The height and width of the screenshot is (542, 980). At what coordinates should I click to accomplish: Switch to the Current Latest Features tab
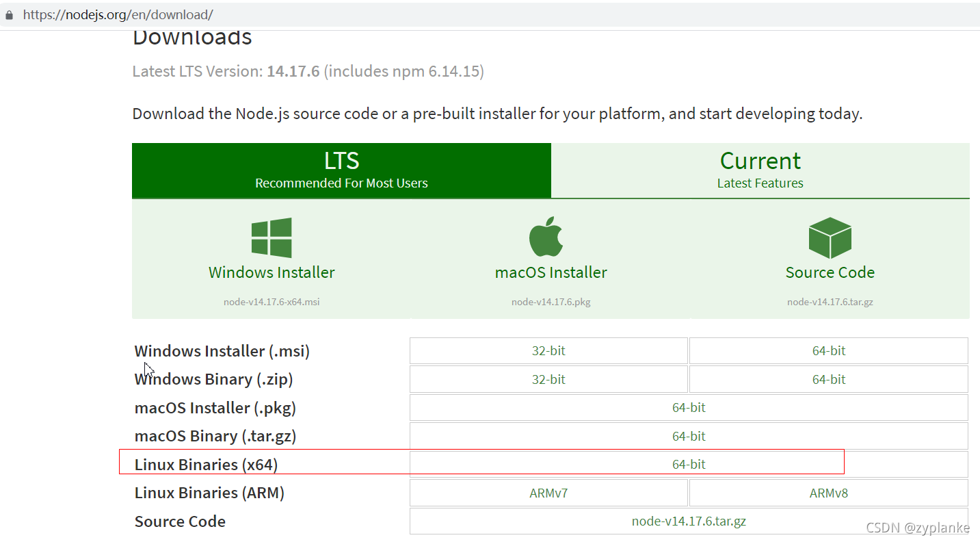tap(760, 170)
